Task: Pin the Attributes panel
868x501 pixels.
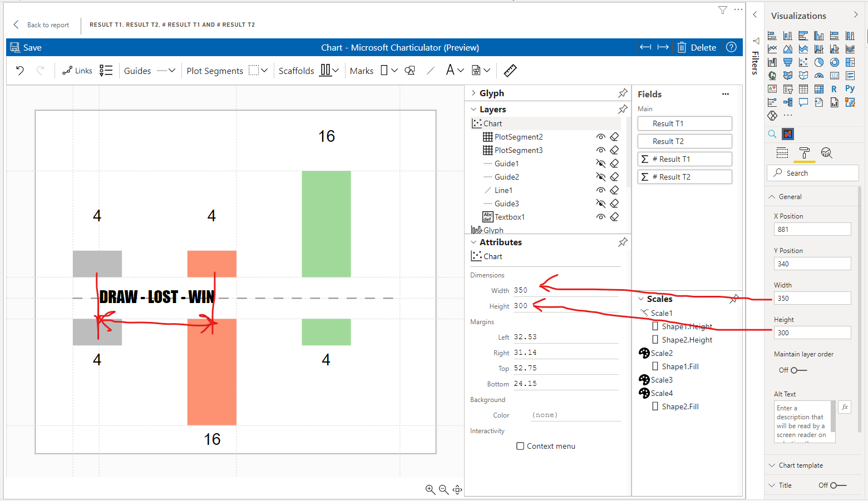Action: pyautogui.click(x=623, y=242)
